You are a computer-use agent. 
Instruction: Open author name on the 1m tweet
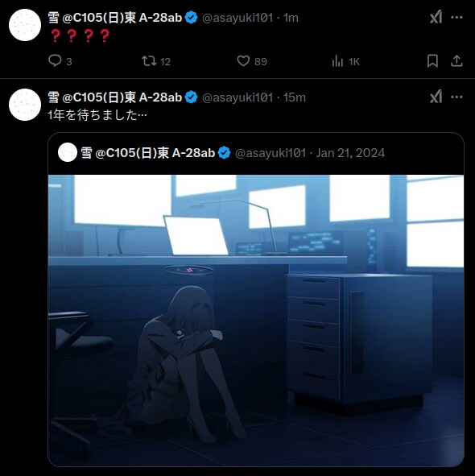pyautogui.click(x=115, y=18)
